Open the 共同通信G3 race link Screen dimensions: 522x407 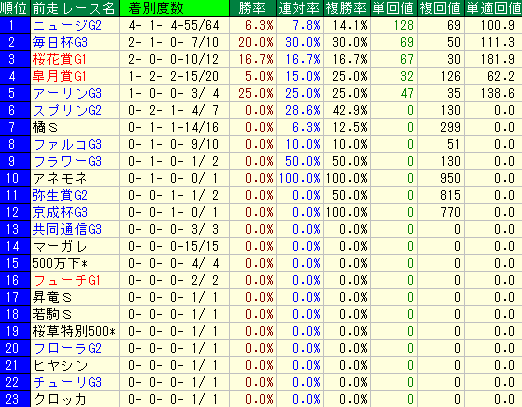point(67,229)
